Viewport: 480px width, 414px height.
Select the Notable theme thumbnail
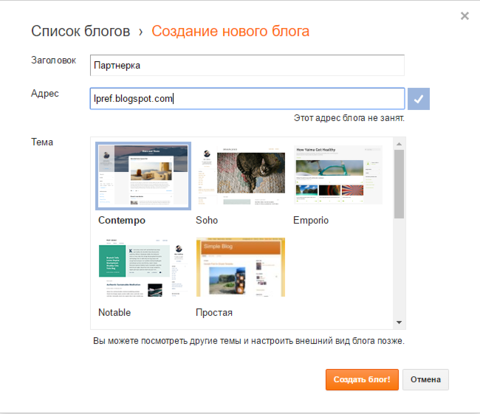click(x=143, y=268)
